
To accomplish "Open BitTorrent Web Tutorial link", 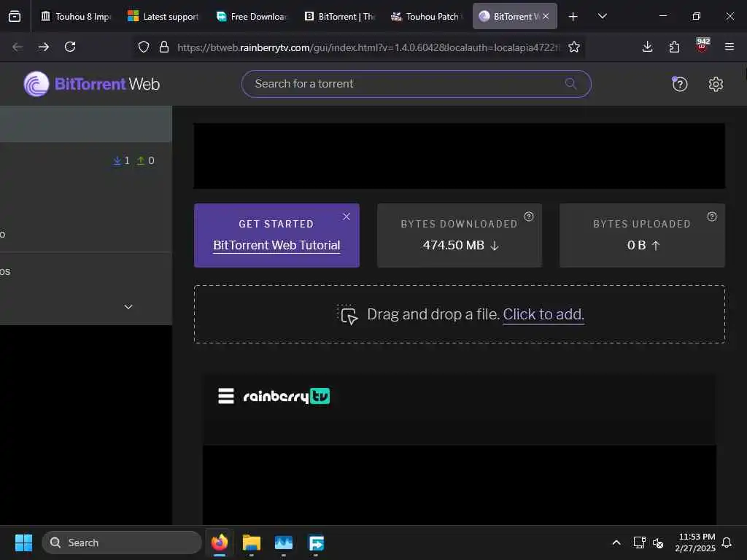I will pyautogui.click(x=276, y=245).
